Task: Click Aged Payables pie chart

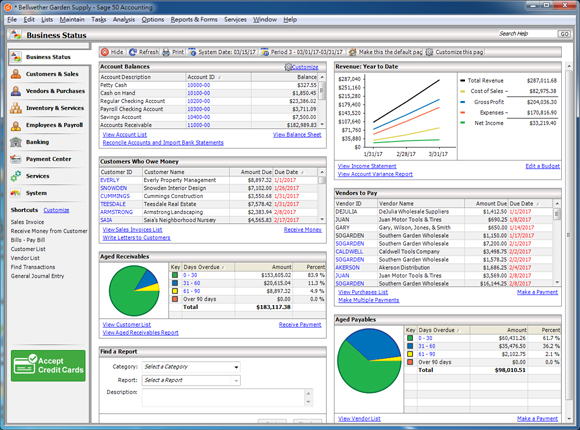Action: click(x=369, y=361)
